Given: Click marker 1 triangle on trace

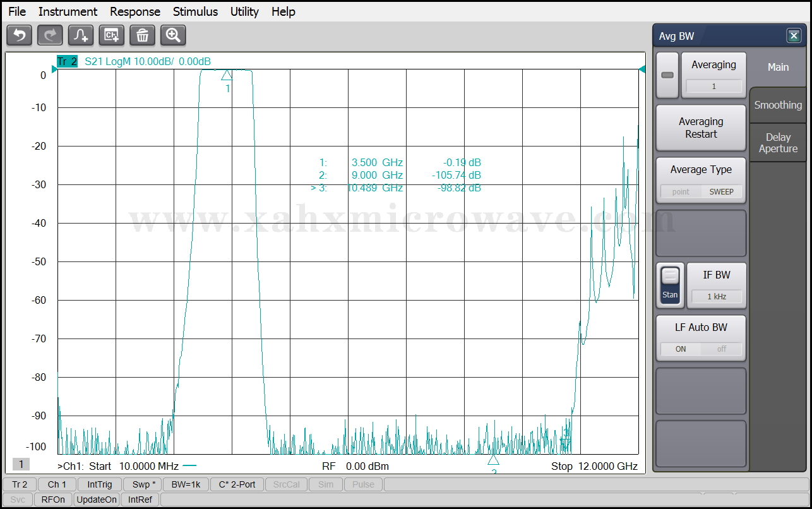Looking at the screenshot, I should coord(227,75).
